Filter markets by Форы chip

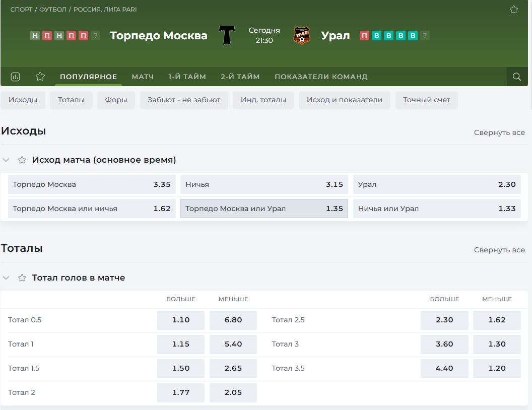116,100
